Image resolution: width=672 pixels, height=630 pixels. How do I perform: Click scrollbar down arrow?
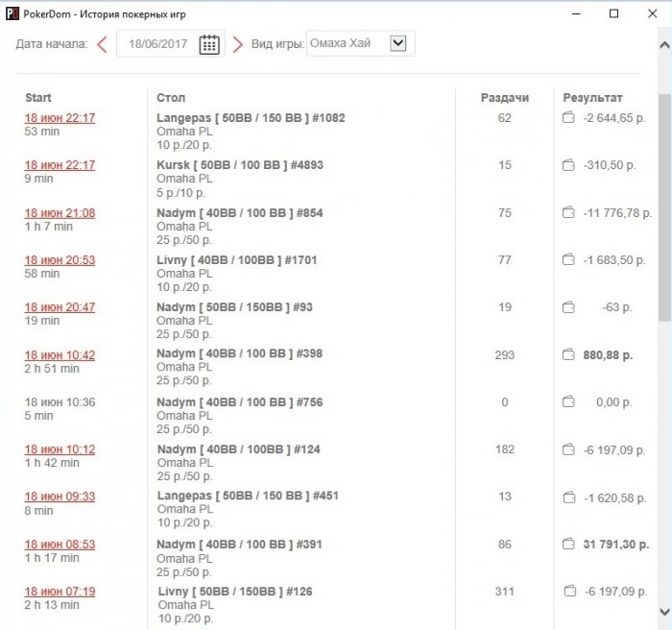[x=664, y=611]
